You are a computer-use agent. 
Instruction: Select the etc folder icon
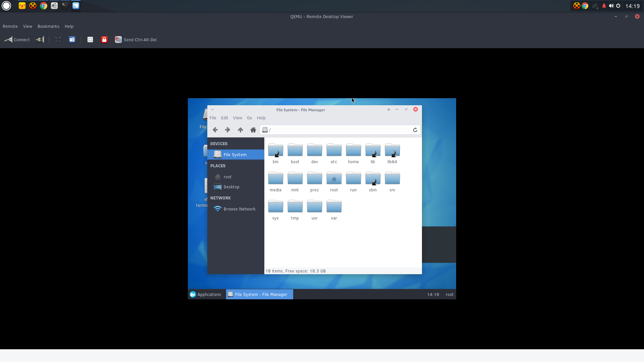334,150
